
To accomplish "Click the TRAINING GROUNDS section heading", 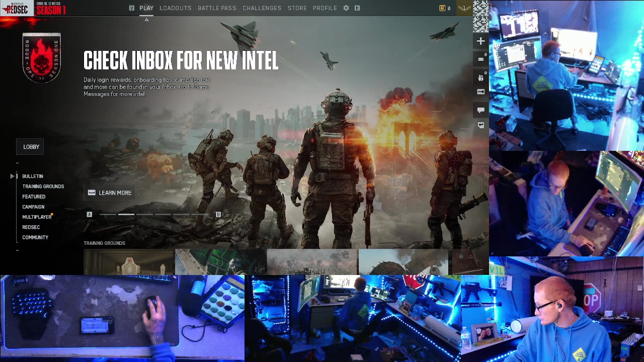I will (x=104, y=243).
